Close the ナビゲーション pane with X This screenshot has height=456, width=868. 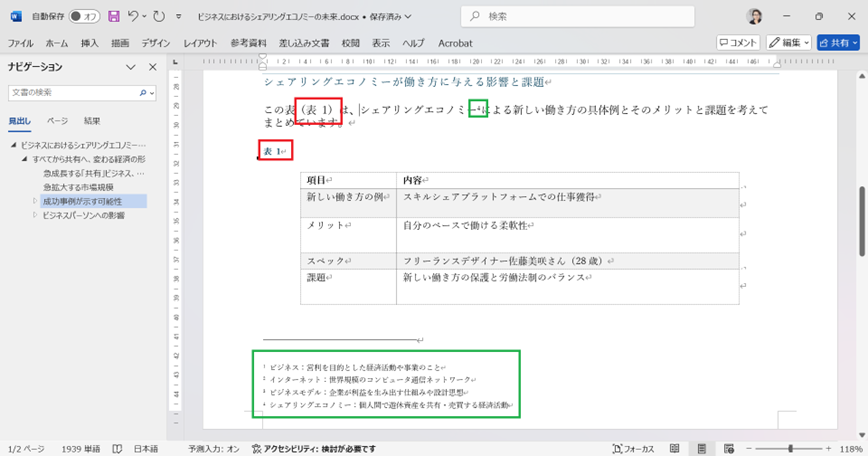tap(152, 67)
